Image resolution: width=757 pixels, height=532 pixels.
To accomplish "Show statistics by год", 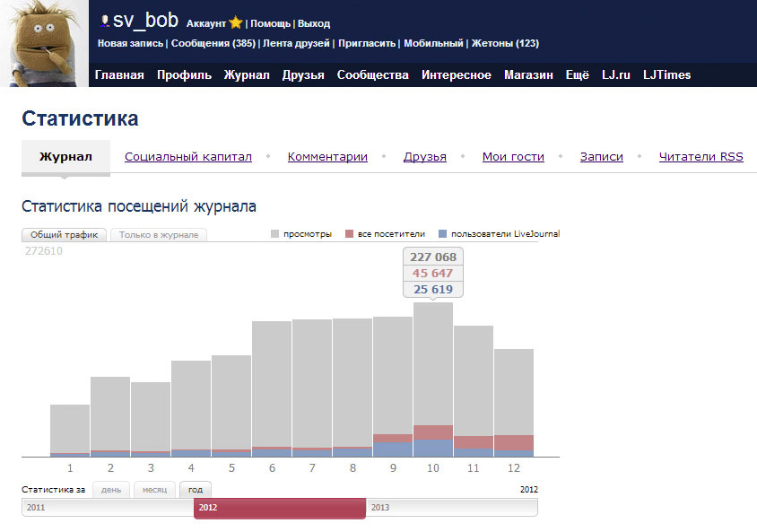I will (x=196, y=490).
